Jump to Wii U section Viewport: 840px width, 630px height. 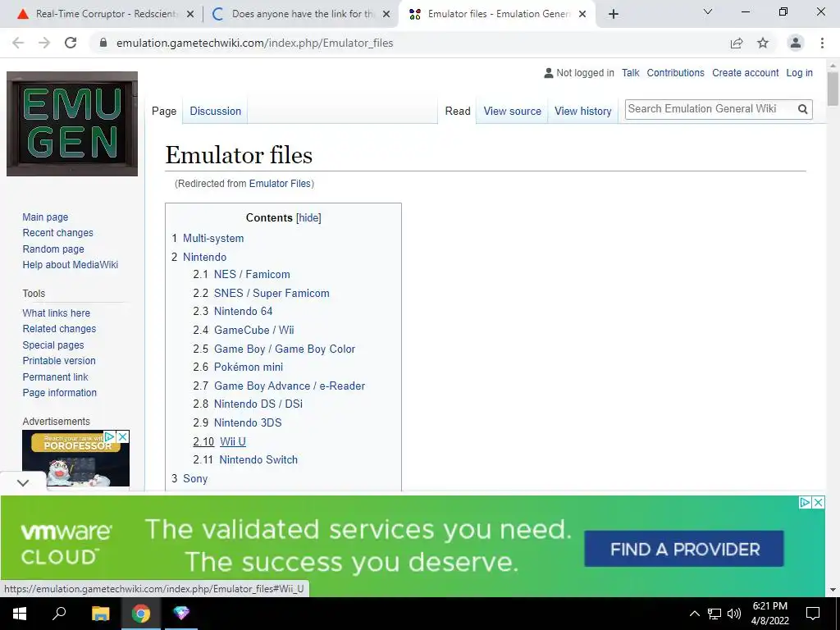point(232,441)
